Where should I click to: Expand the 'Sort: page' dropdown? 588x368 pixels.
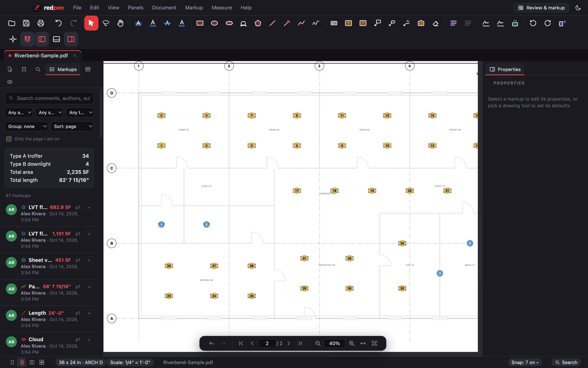pyautogui.click(x=72, y=126)
